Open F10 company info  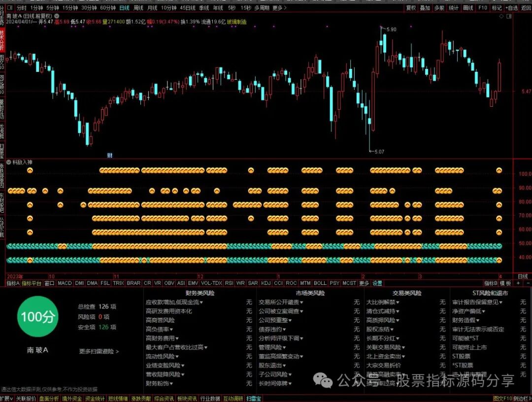click(x=482, y=7)
